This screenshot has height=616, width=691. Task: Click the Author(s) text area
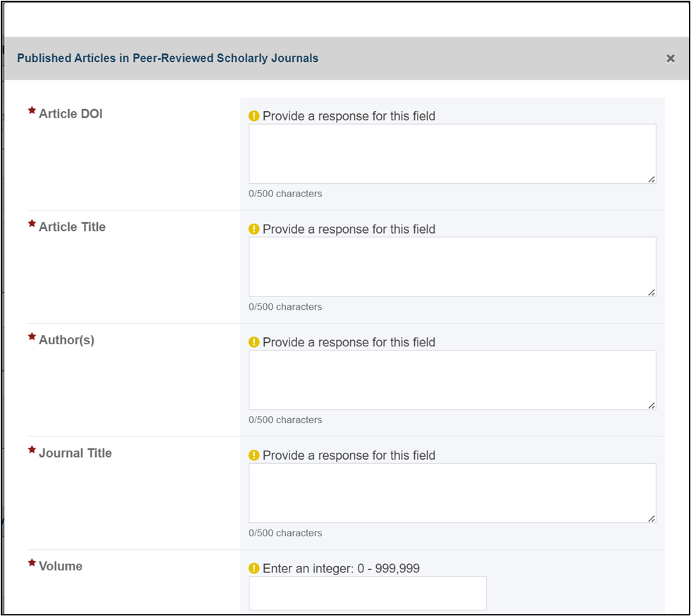tap(452, 380)
